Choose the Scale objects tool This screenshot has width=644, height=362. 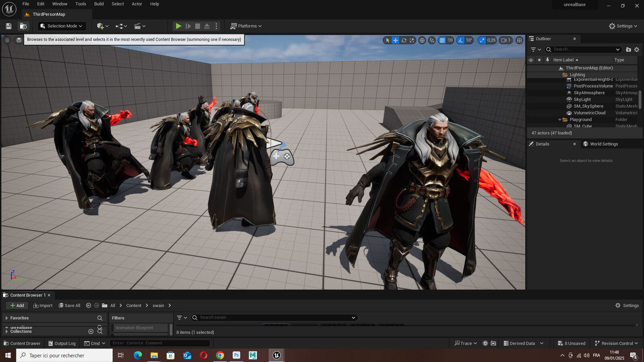[412, 40]
